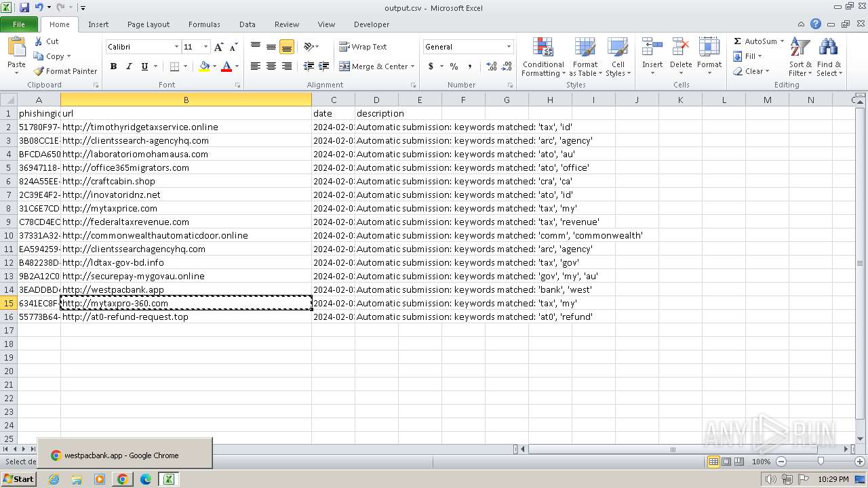
Task: Click the Copy icon
Action: [x=39, y=56]
